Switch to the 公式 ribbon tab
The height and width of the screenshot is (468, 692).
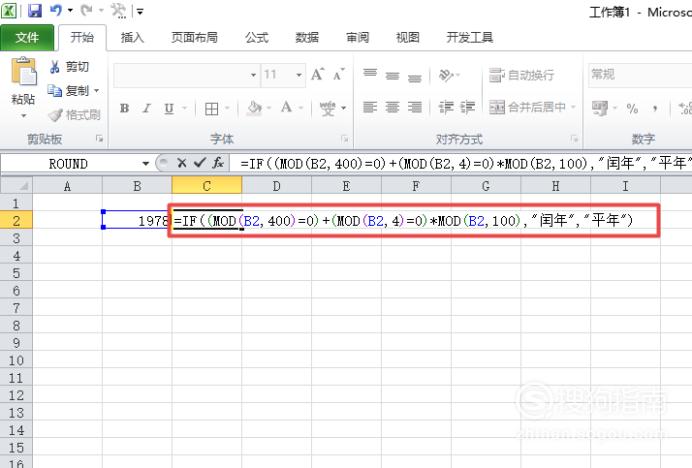coord(256,38)
